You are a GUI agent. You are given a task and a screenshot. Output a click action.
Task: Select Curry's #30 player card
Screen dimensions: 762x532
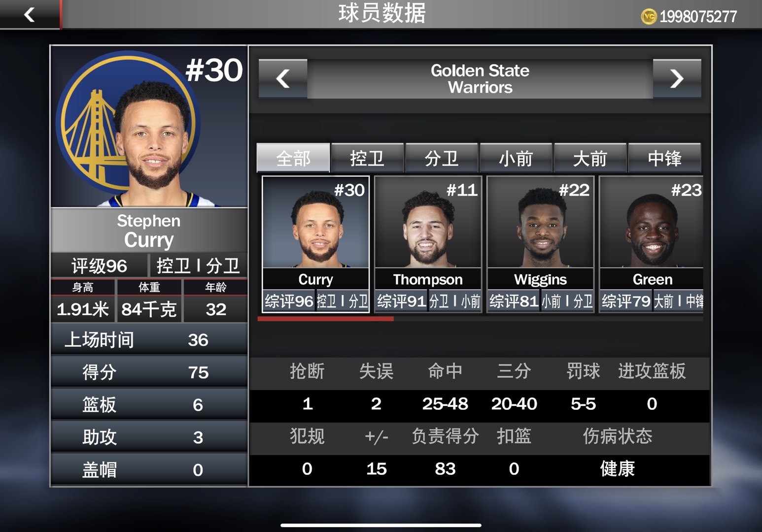coord(315,244)
